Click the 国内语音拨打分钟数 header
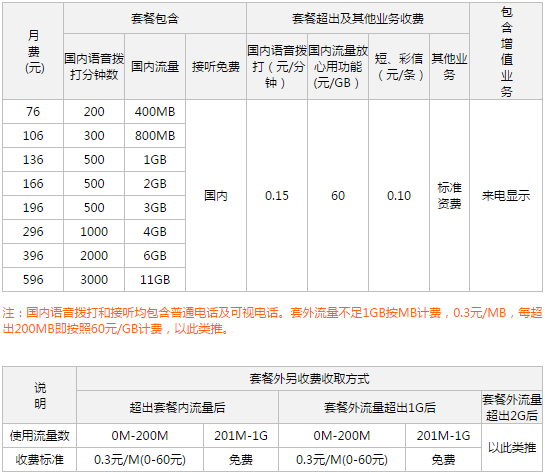The height and width of the screenshot is (473, 545). click(94, 66)
